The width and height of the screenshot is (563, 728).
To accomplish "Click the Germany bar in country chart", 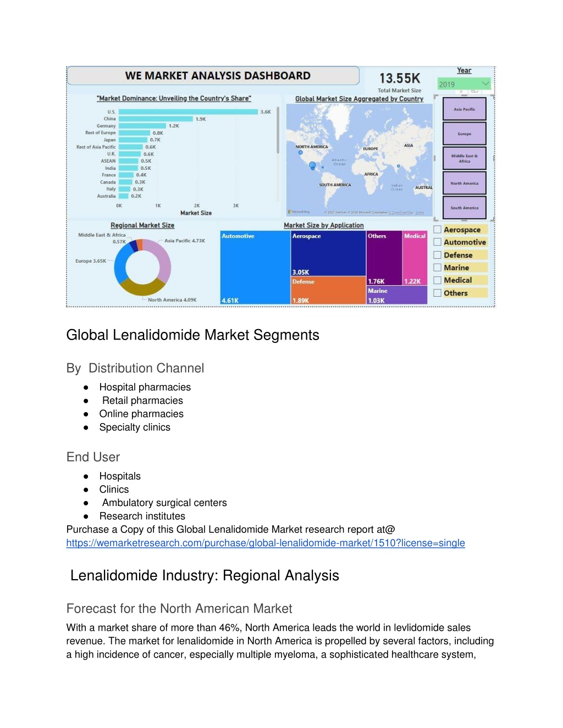I will click(x=142, y=126).
